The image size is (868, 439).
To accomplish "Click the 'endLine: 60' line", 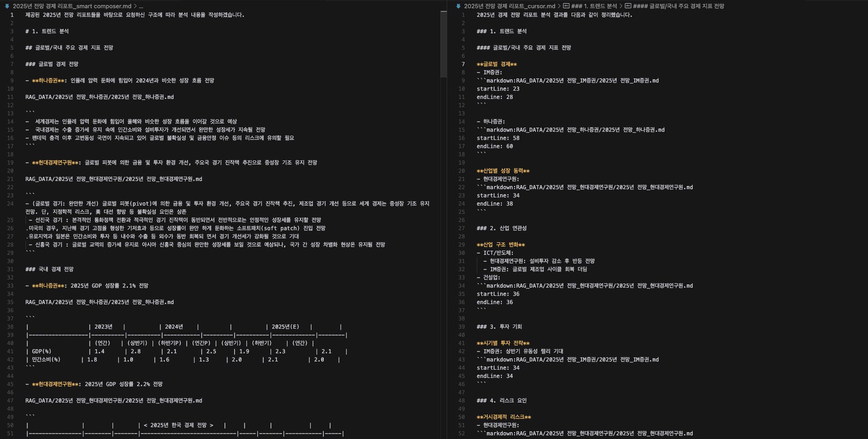I will (495, 146).
